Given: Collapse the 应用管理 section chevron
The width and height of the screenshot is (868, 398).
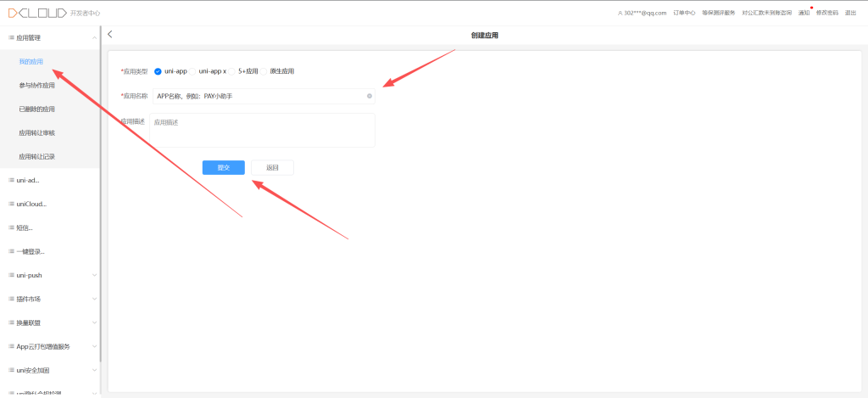Looking at the screenshot, I should click(94, 37).
